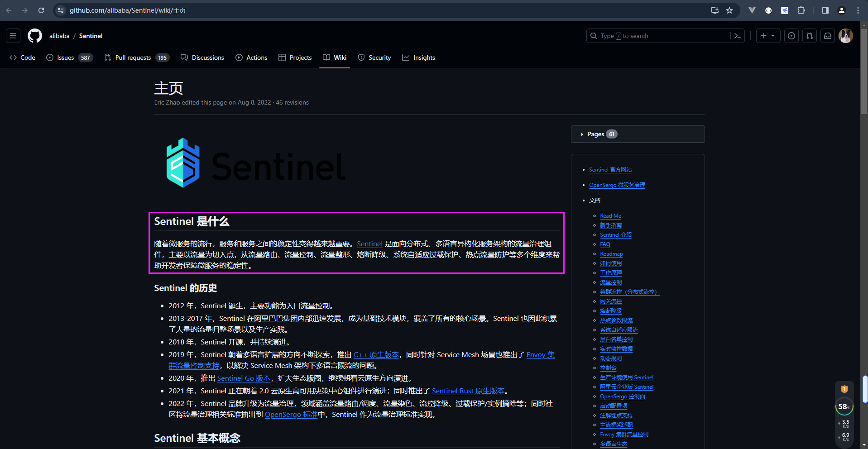Go to GitHub homepage via Octocat logo
The image size is (868, 449).
[x=35, y=36]
